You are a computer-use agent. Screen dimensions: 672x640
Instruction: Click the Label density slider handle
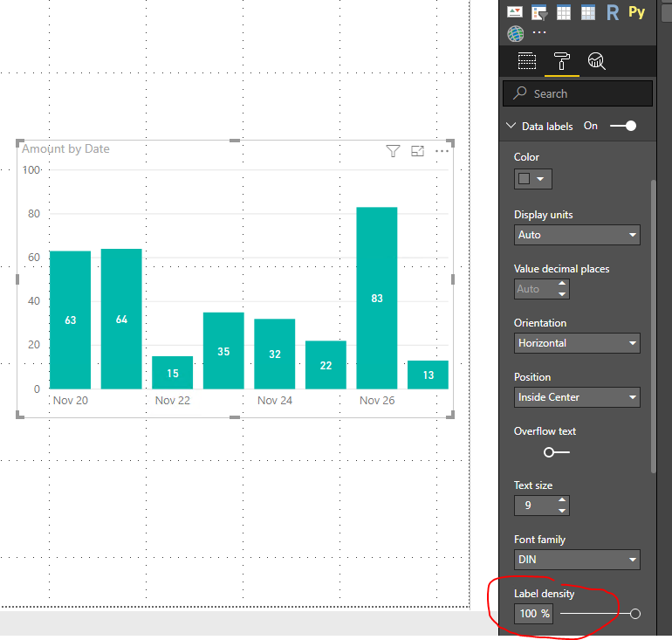coord(635,614)
